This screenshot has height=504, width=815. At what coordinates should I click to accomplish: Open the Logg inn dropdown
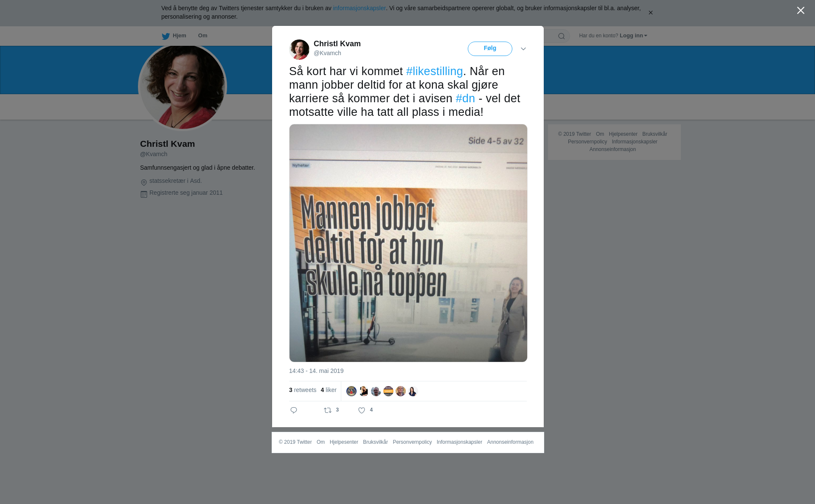(633, 36)
